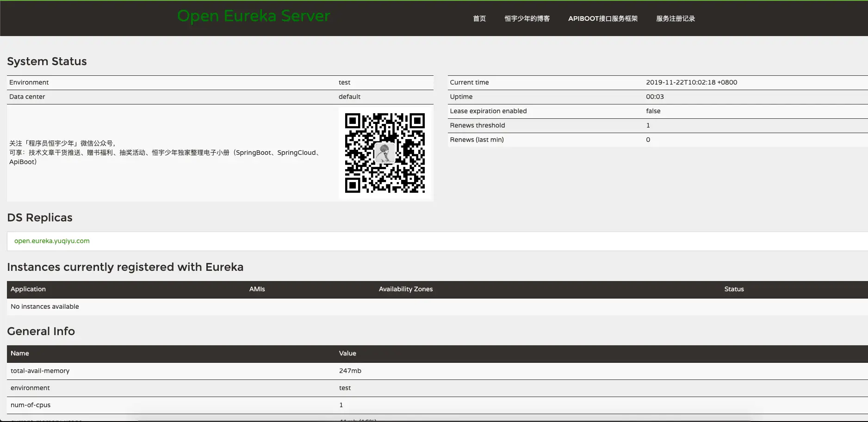Viewport: 868px width, 422px height.
Task: Click the Application column header
Action: [28, 289]
